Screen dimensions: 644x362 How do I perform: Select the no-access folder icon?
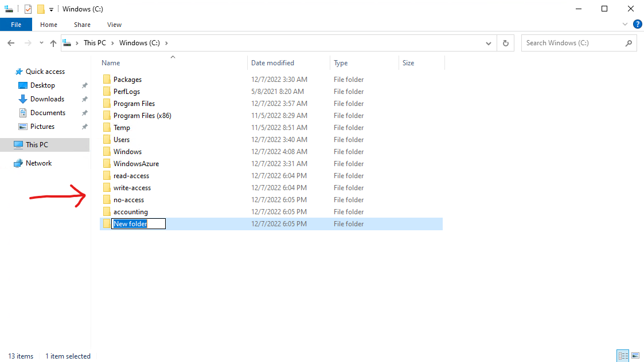coord(107,200)
